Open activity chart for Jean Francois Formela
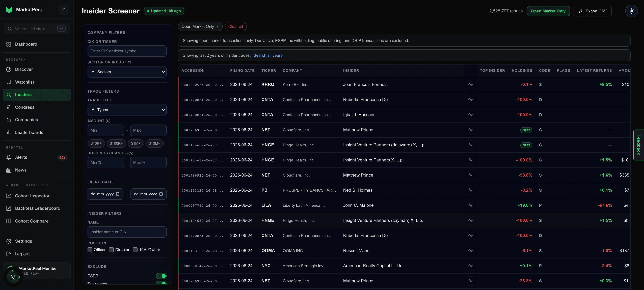 [470, 85]
